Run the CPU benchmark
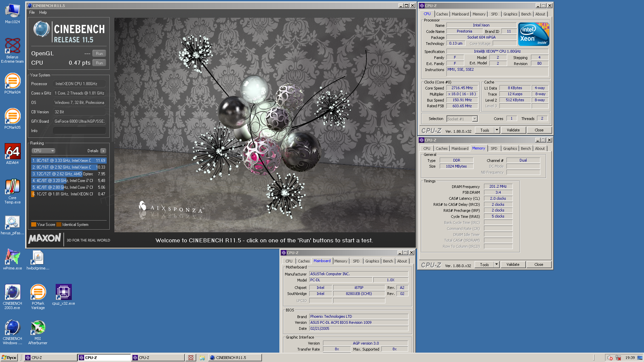 99,63
